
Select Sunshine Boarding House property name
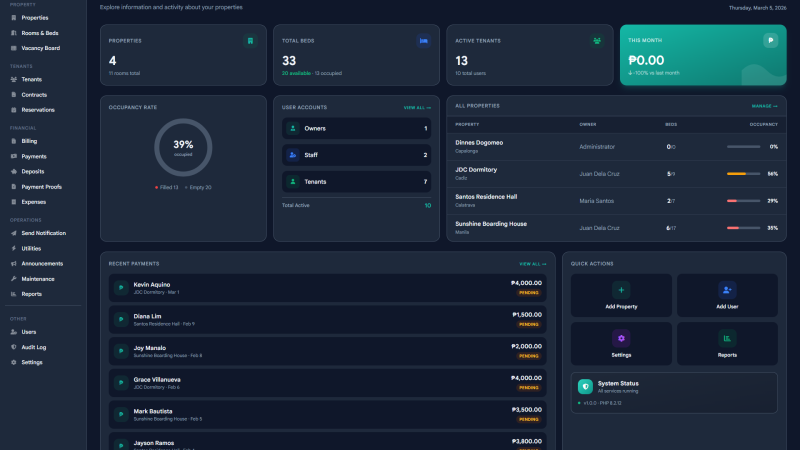(491, 224)
